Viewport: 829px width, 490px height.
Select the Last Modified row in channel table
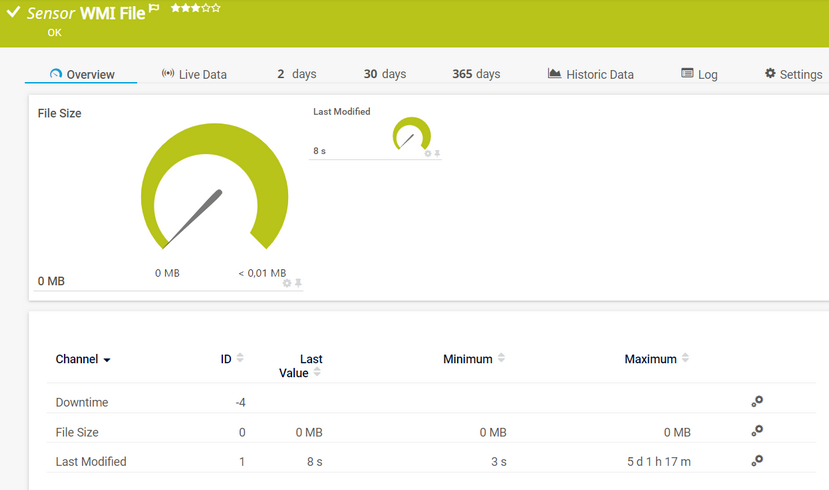(x=91, y=461)
